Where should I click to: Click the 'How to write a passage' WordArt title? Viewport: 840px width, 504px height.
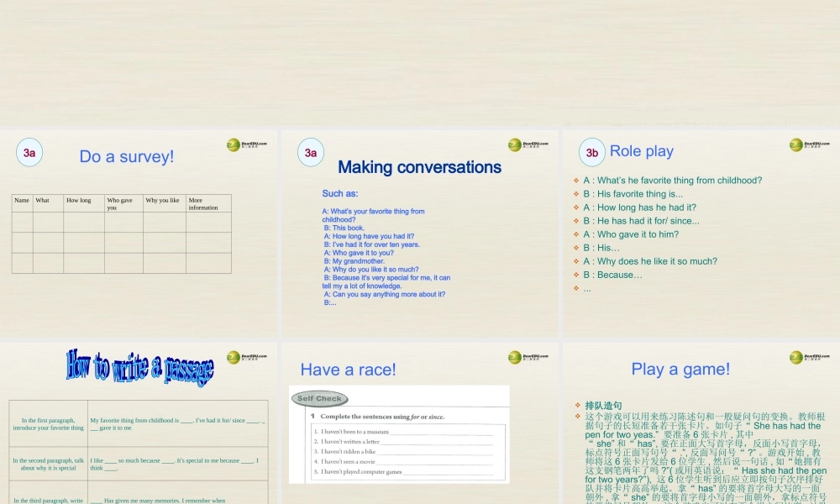coord(139,368)
